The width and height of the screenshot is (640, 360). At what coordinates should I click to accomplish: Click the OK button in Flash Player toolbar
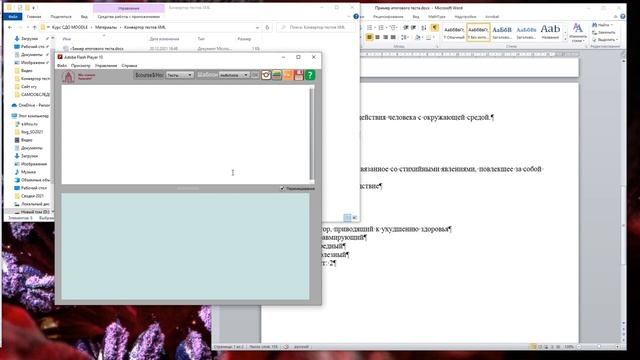click(x=255, y=75)
